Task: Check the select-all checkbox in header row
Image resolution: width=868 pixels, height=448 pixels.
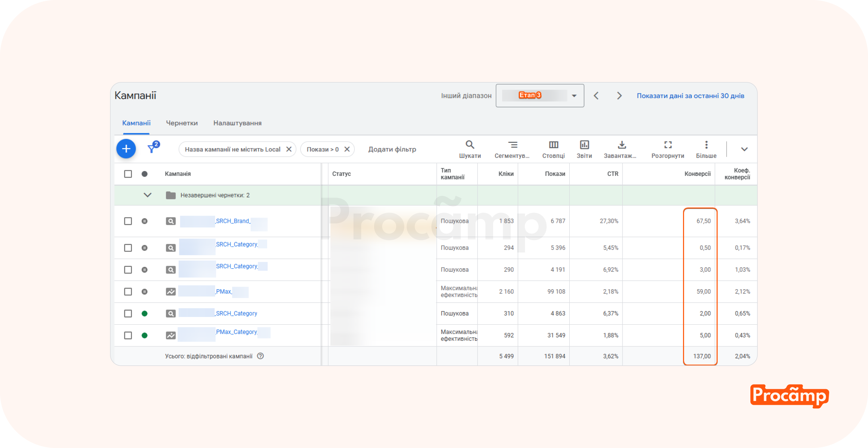Action: click(x=128, y=174)
